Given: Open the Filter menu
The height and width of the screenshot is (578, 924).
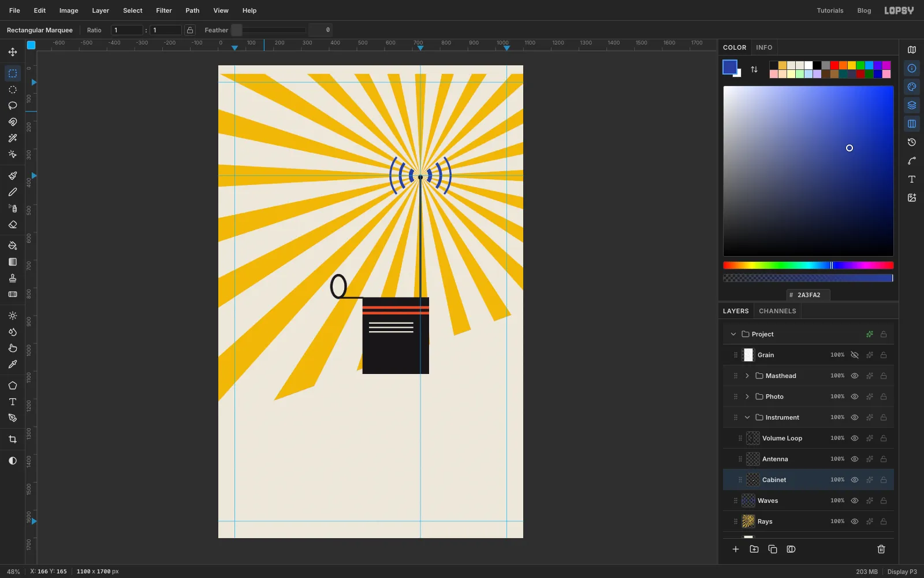Looking at the screenshot, I should pyautogui.click(x=164, y=10).
